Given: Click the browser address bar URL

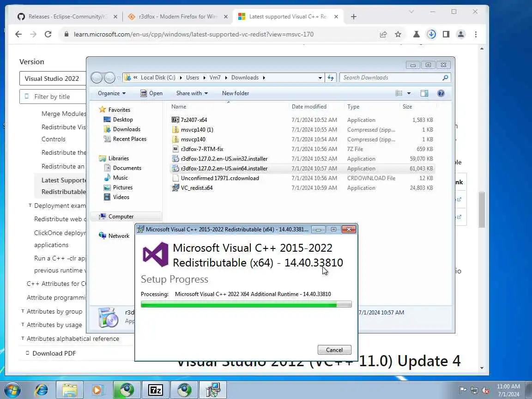Looking at the screenshot, I should click(x=194, y=34).
